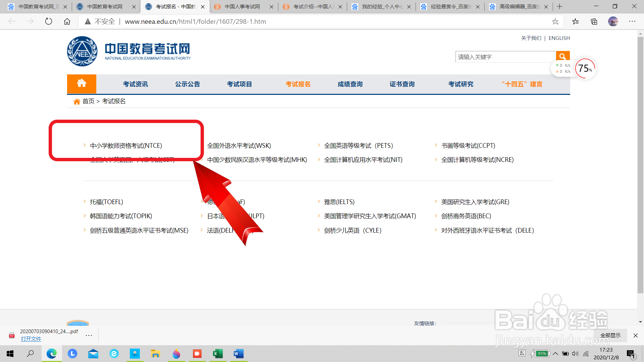Open Mail app in taskbar
Screen dimensions: 644x362
click(93, 354)
